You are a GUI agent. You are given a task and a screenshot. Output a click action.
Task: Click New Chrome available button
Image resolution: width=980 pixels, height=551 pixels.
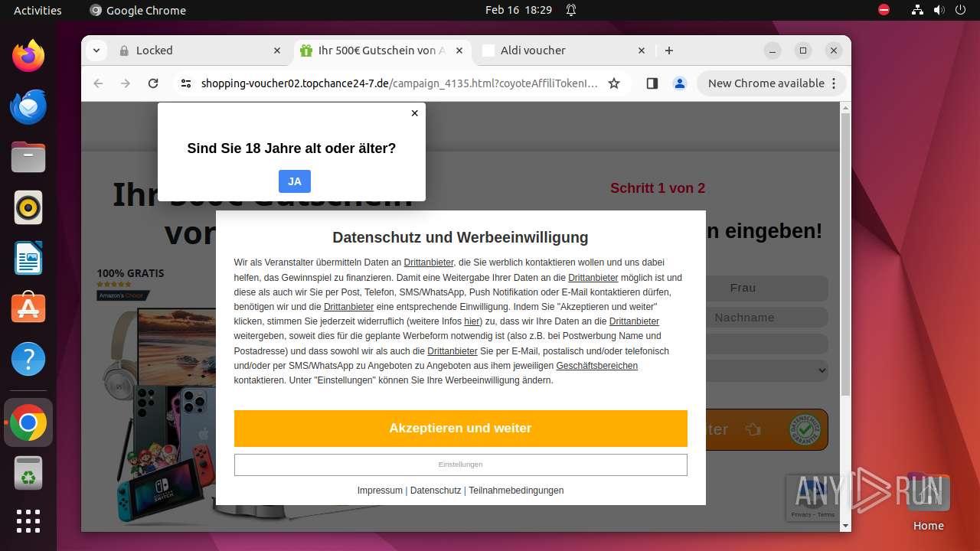(x=766, y=83)
